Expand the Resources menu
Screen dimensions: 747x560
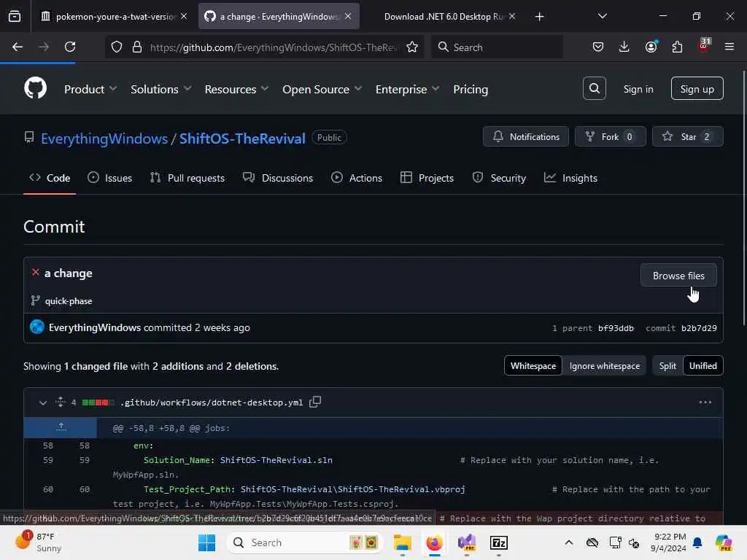pos(236,89)
